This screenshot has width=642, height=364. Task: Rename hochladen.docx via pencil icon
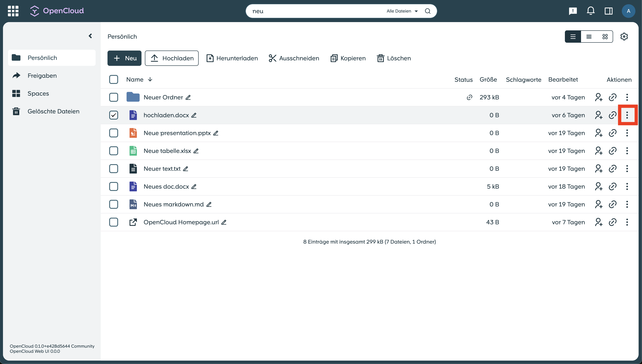tap(194, 115)
